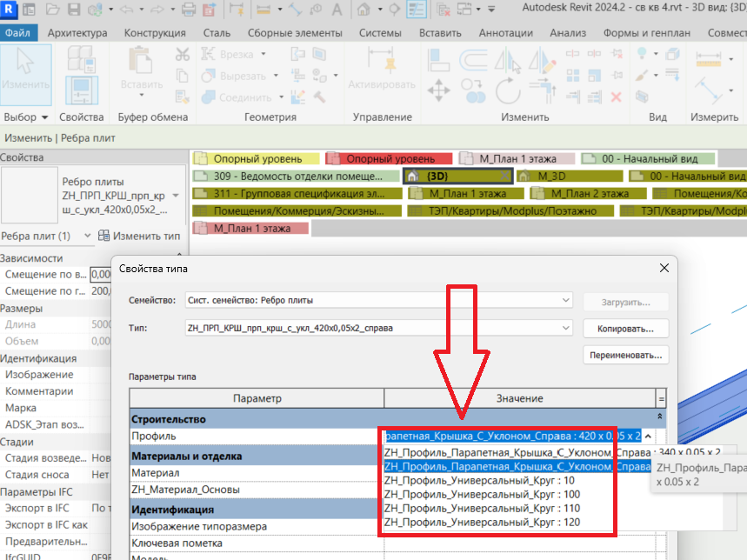Viewport: 747px width, 560px height.
Task: Select the Mirror draw axis tool
Action: point(543,60)
